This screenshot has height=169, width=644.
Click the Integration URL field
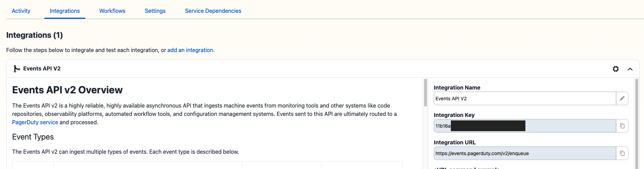524,153
